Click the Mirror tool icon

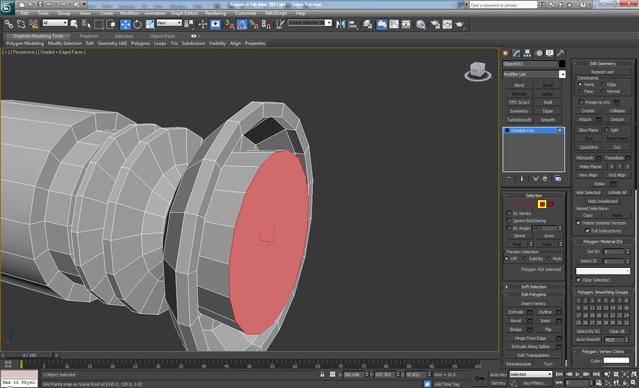pos(340,24)
